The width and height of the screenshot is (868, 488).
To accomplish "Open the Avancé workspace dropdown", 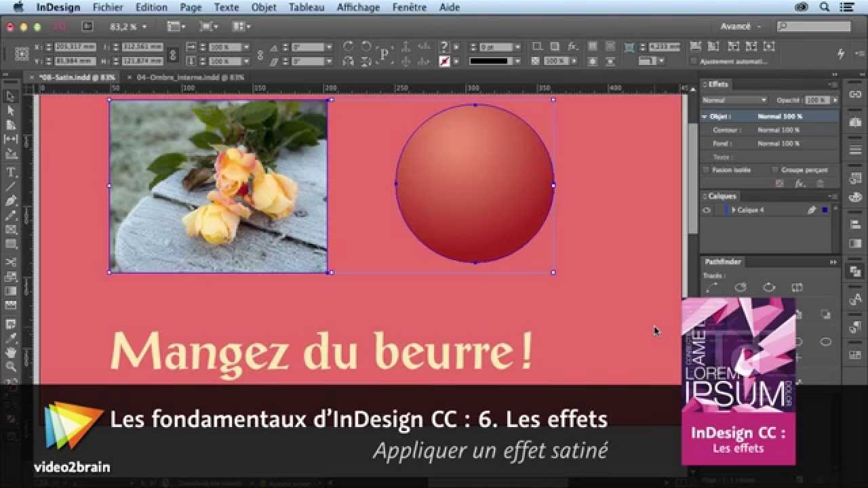I will click(x=740, y=26).
